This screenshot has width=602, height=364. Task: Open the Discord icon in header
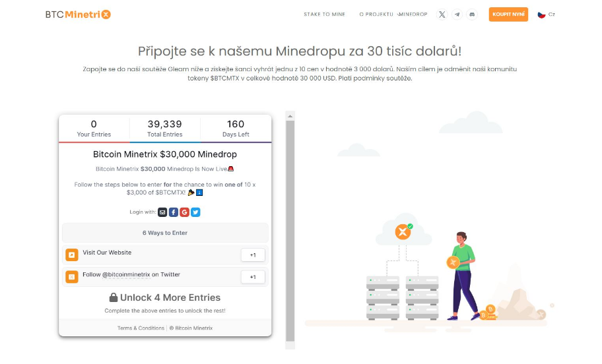pos(472,15)
